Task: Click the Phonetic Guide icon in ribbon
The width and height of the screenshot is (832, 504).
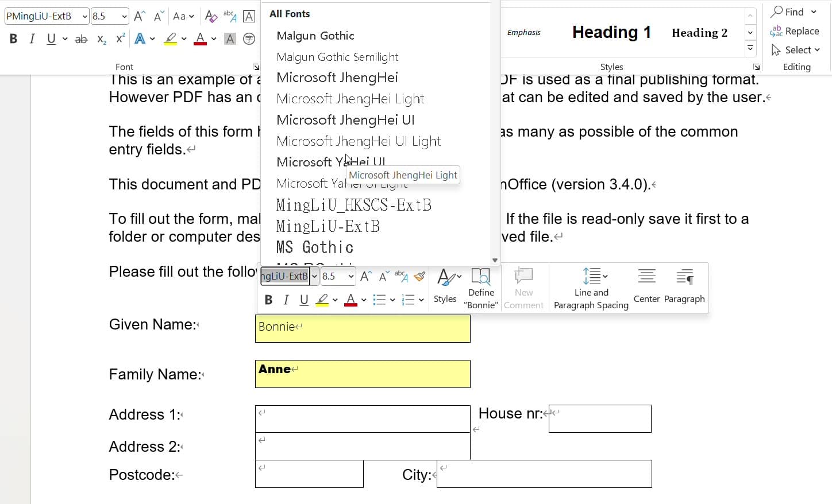Action: (230, 16)
